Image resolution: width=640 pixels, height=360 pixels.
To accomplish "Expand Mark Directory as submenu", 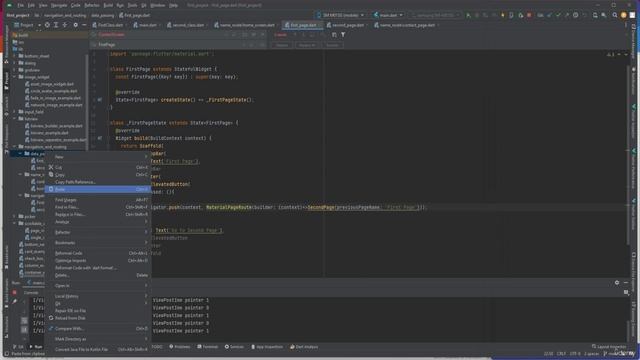I will (98, 339).
